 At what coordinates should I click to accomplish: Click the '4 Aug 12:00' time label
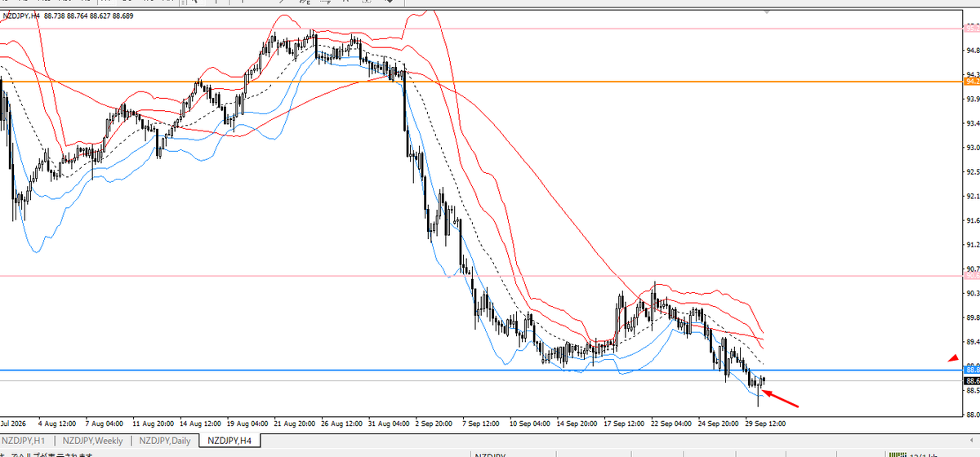tap(58, 424)
